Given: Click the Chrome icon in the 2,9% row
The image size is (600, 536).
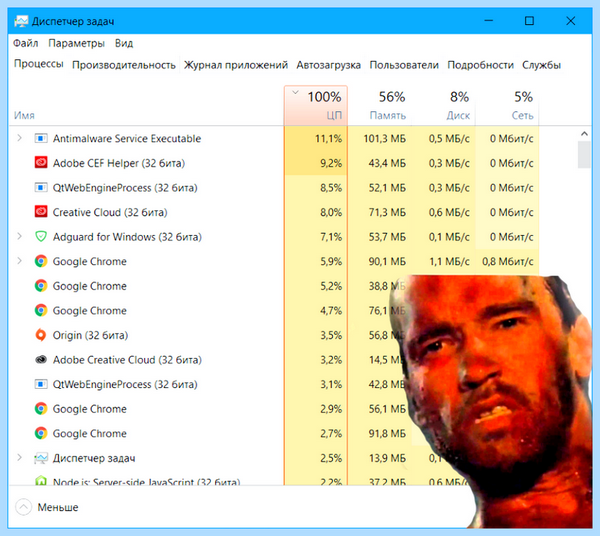Looking at the screenshot, I should [41, 409].
